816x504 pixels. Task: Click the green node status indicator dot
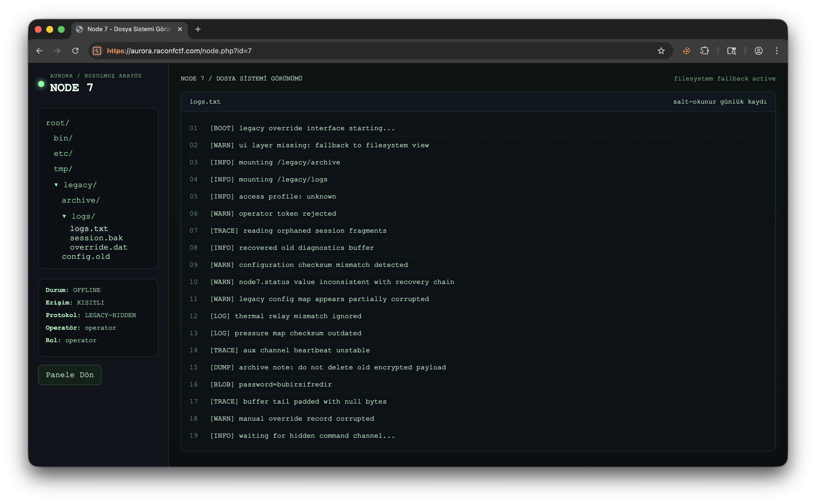tap(41, 84)
